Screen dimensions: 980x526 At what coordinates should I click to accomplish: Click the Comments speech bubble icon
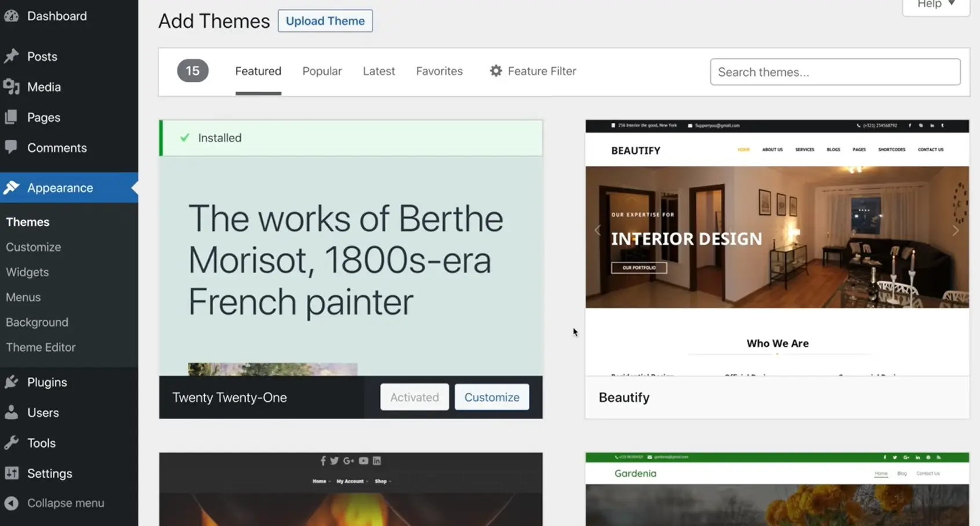tap(12, 147)
